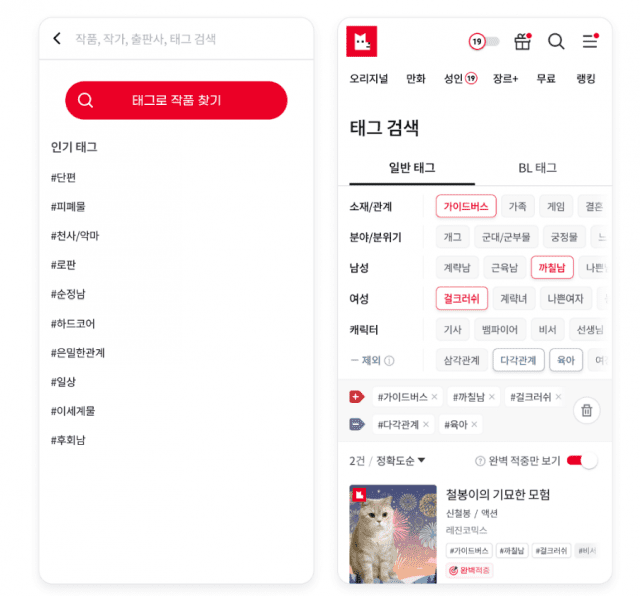Remove the #까칠남 selected tag

492,397
